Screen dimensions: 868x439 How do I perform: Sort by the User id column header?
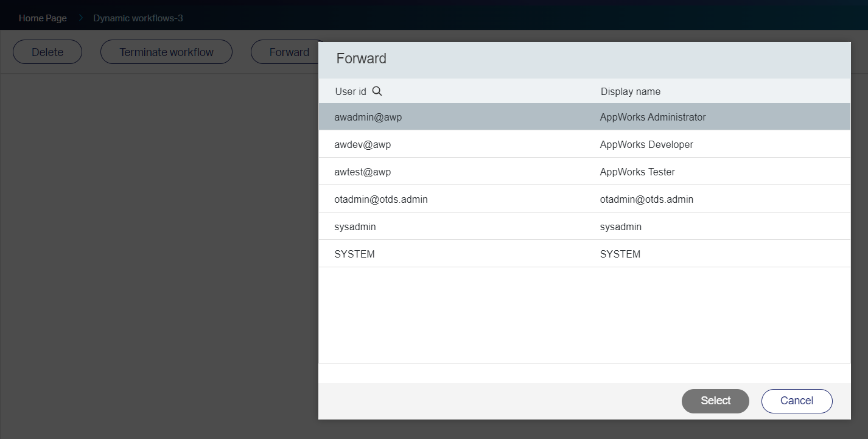coord(351,91)
